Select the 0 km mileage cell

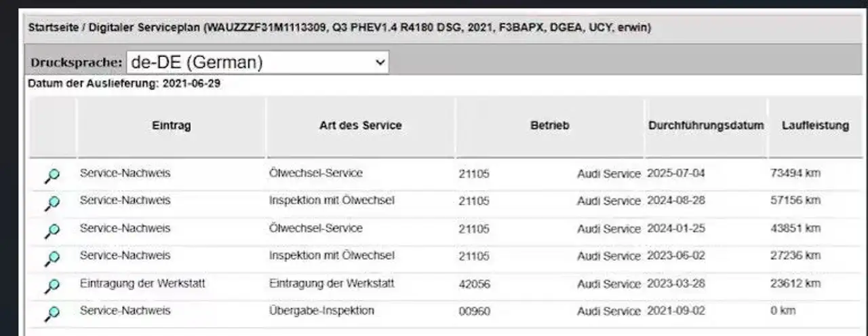[783, 311]
